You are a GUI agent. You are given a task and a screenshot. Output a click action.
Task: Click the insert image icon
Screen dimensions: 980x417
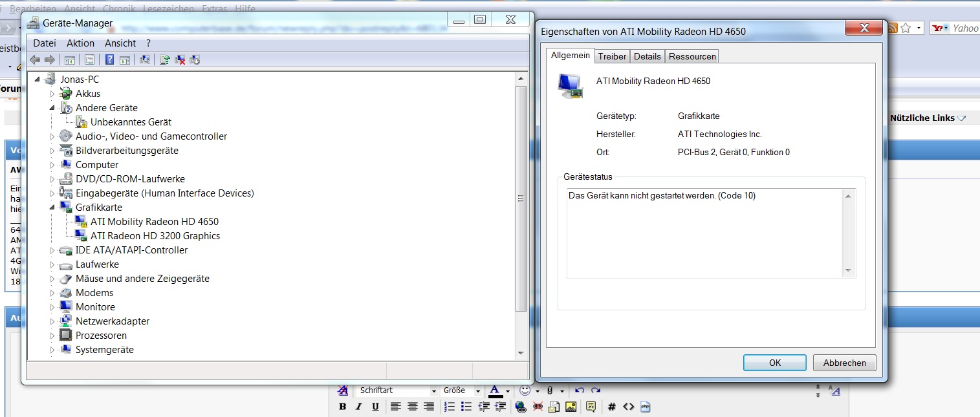pyautogui.click(x=571, y=407)
